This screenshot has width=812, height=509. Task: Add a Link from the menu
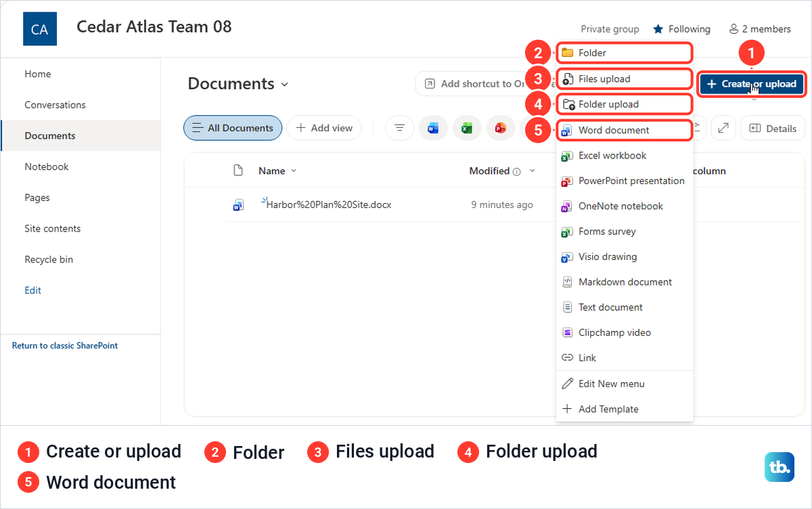[625, 357]
